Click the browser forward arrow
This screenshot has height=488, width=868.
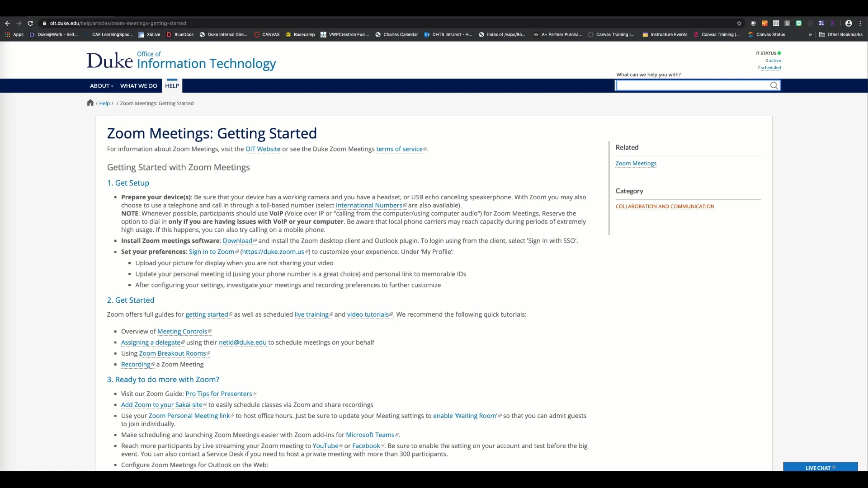19,23
